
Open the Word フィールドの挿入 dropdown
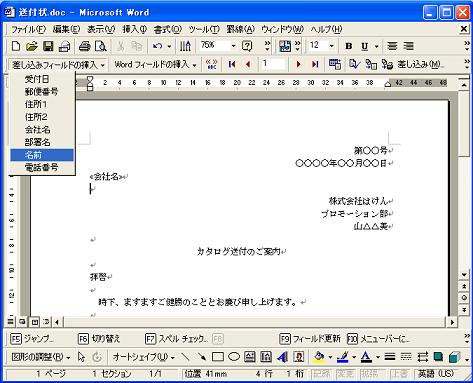click(x=155, y=64)
